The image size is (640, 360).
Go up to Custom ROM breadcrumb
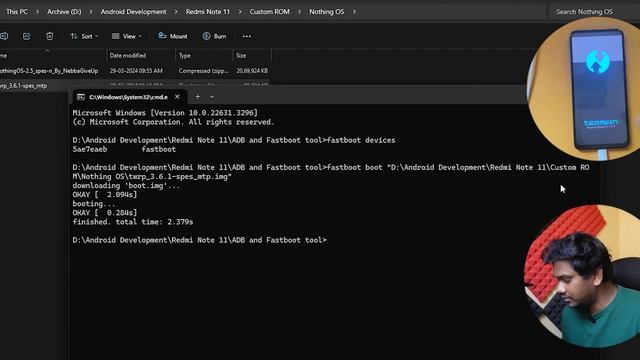269,12
